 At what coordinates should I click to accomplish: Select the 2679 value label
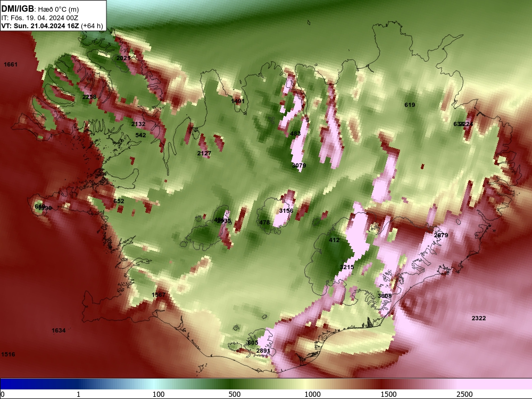pos(441,236)
